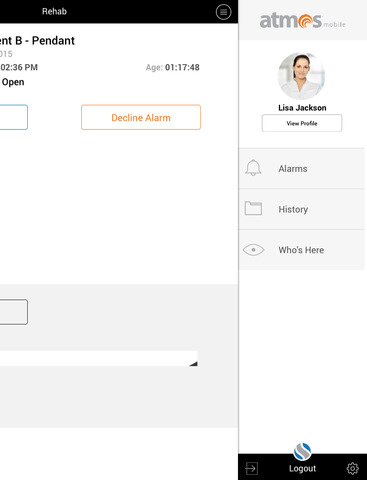
Task: View Lisa Jackson's profile
Action: point(302,123)
